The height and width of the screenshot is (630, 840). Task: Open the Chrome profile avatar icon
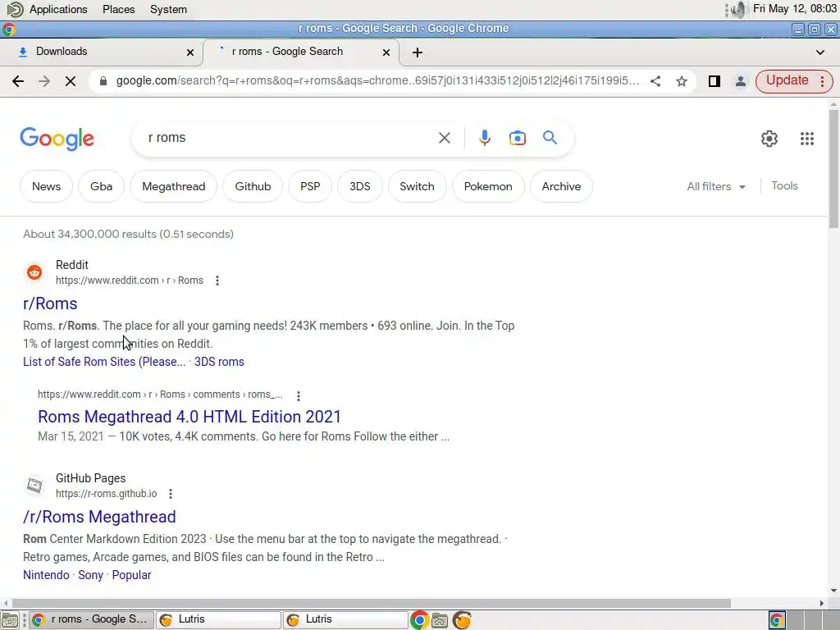point(741,81)
